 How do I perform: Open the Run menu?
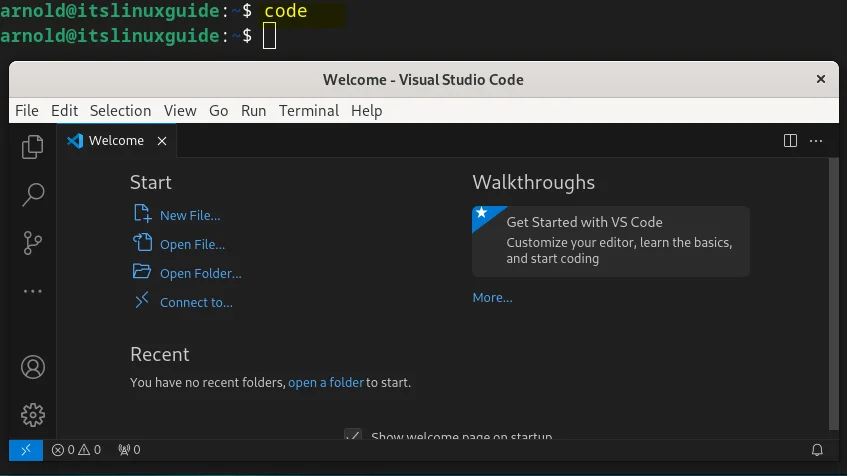[253, 111]
